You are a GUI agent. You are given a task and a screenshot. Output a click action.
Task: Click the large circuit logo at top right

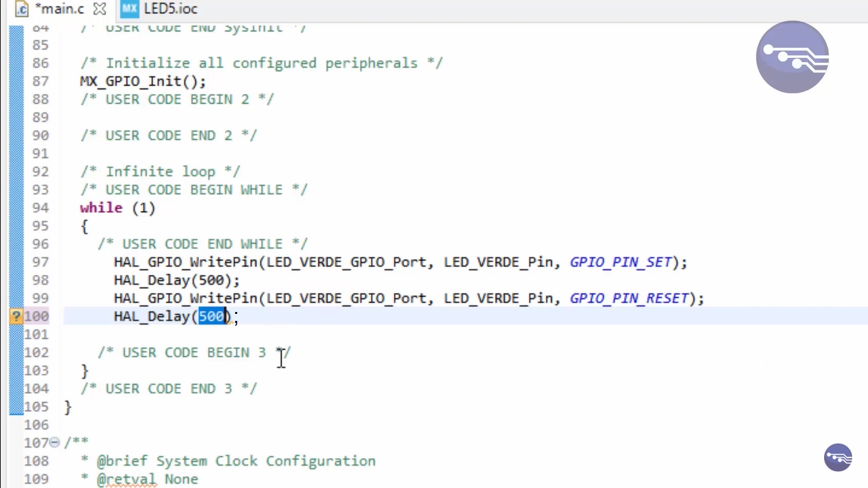click(792, 57)
